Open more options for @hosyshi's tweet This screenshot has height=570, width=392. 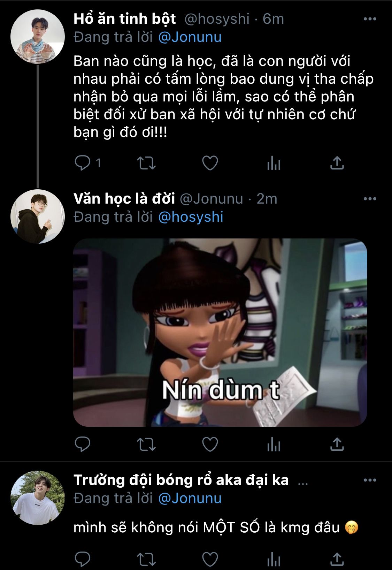[x=370, y=19]
